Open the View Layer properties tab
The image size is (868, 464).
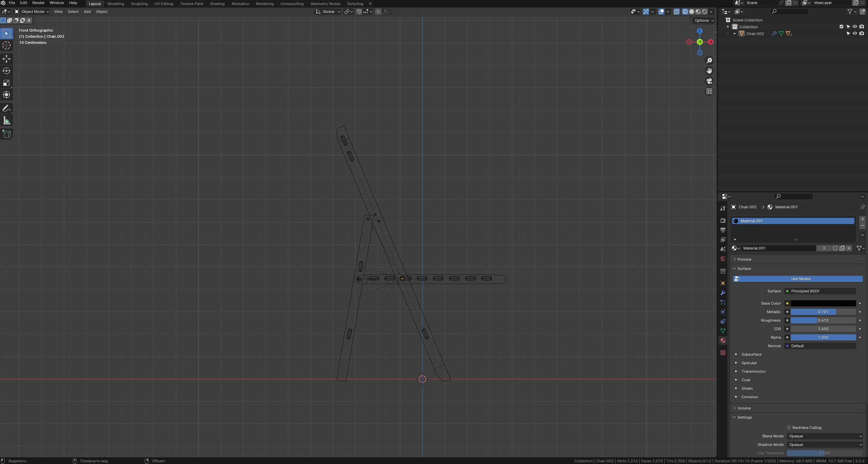[x=723, y=240]
